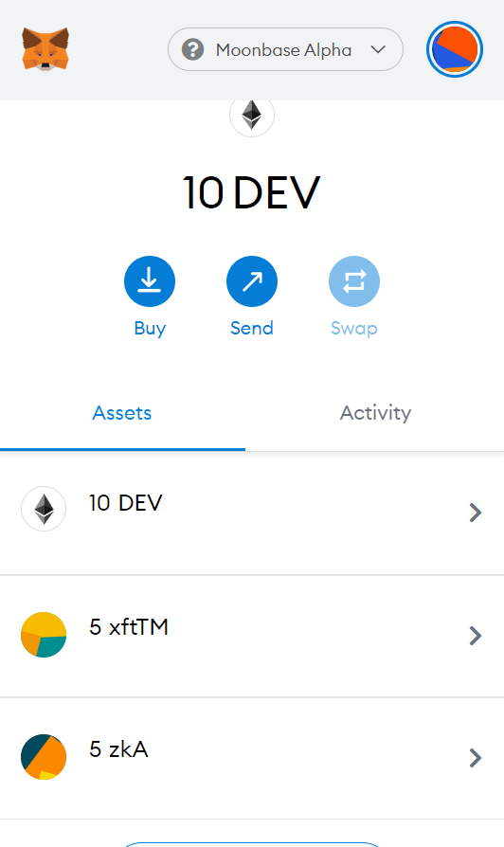Expand the 10 DEV asset chevron

pyautogui.click(x=476, y=513)
